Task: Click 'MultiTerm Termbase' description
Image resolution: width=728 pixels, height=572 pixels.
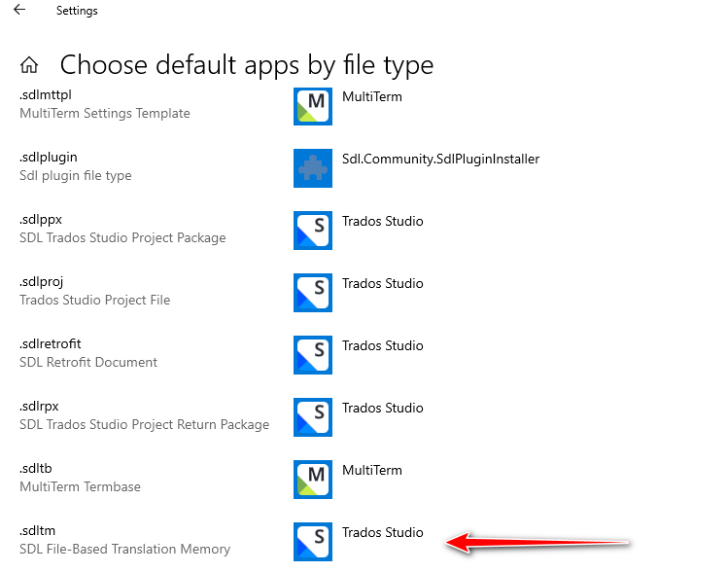Action: pos(80,487)
